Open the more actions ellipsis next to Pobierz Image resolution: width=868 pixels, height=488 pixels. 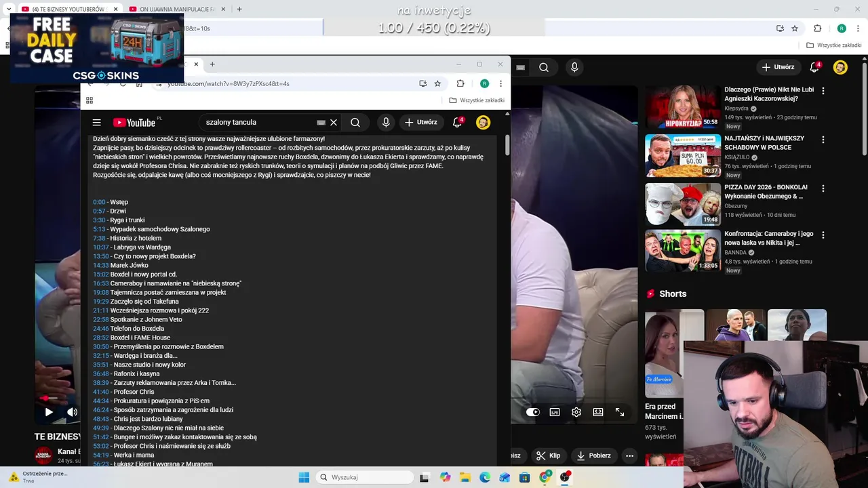pyautogui.click(x=629, y=455)
